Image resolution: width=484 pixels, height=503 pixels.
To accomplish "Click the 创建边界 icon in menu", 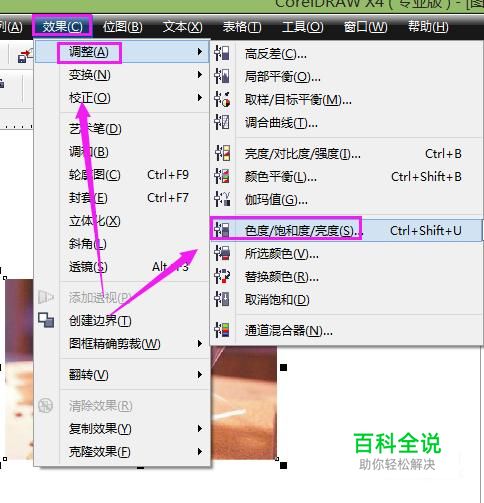I will tap(46, 320).
